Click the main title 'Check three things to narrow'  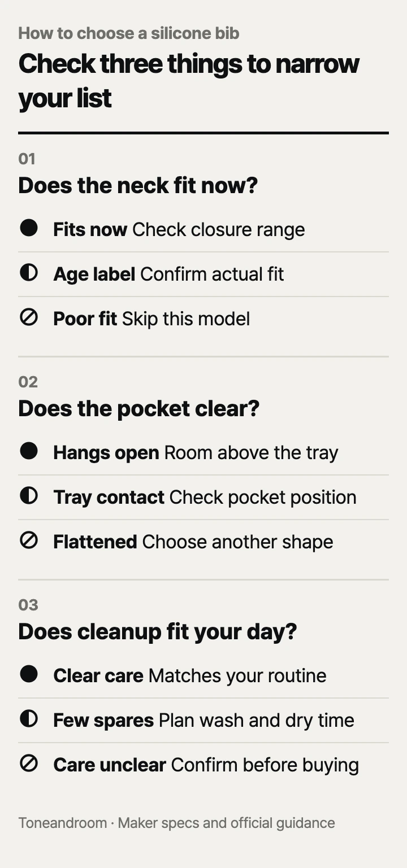[189, 63]
